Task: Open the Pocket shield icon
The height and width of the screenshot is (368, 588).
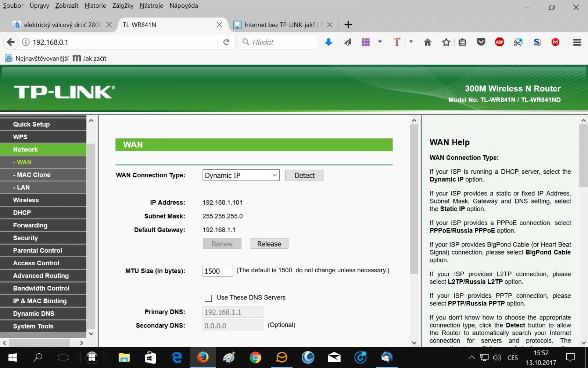Action: click(481, 42)
